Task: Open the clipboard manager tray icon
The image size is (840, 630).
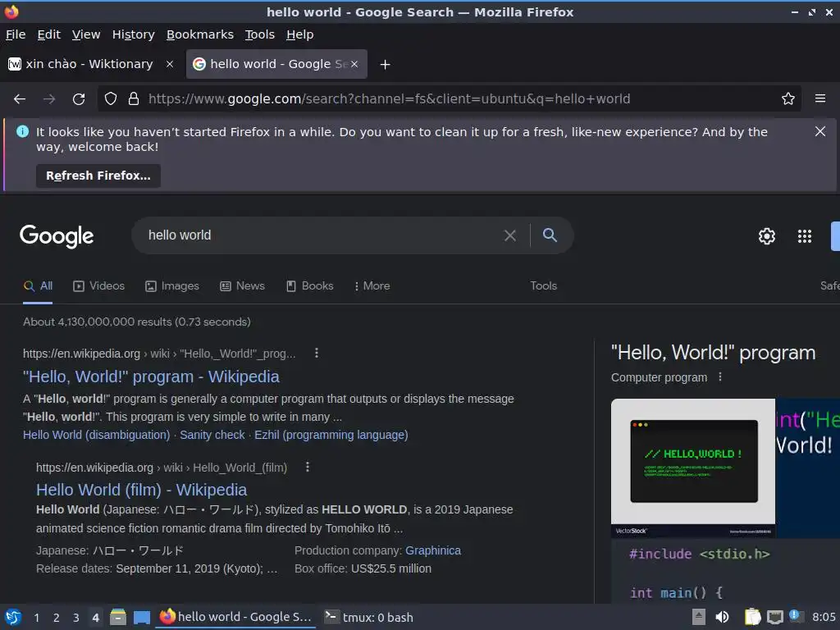Action: point(752,617)
